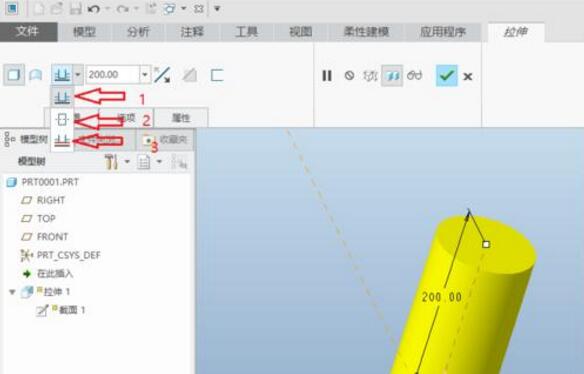Accept the extrude with green checkmark
The height and width of the screenshot is (374, 584).
click(x=447, y=76)
